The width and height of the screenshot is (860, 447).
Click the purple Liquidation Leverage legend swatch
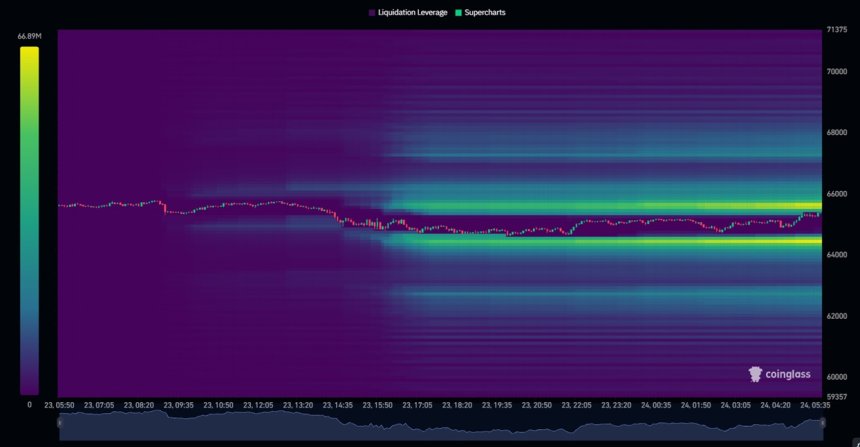click(372, 13)
